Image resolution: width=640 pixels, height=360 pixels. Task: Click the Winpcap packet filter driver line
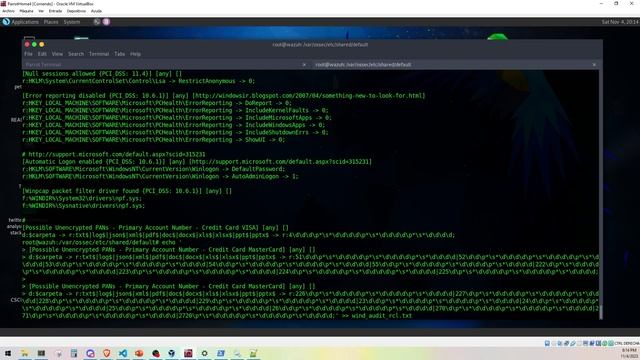pyautogui.click(x=127, y=191)
